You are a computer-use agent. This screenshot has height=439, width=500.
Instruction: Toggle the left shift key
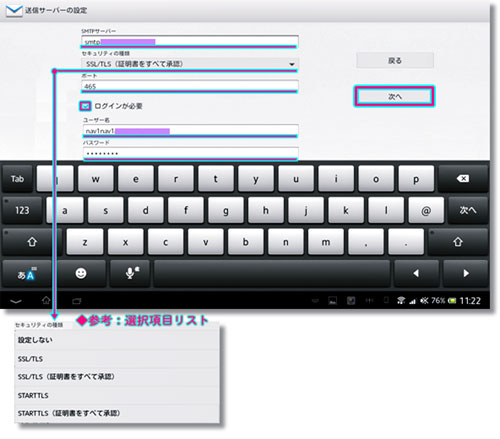[32, 242]
